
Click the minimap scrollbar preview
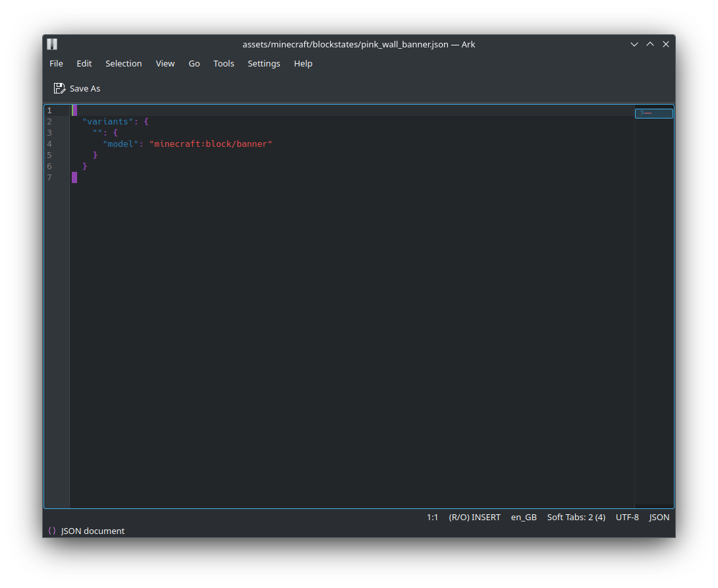coord(654,113)
